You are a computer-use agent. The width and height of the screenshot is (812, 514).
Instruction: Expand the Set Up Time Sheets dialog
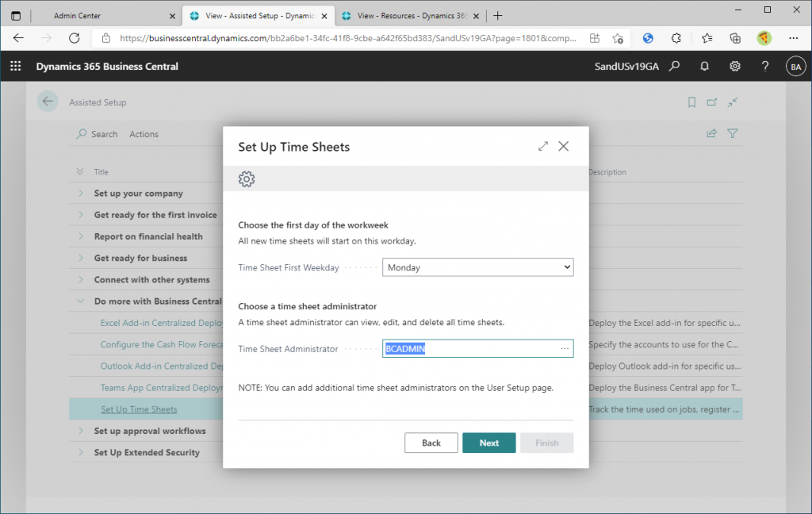(x=542, y=147)
